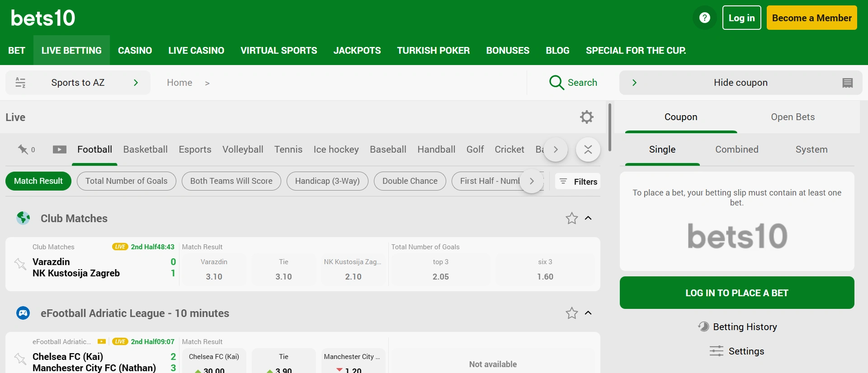
Task: Click the coupon slip icon beside Hide coupon
Action: (848, 83)
